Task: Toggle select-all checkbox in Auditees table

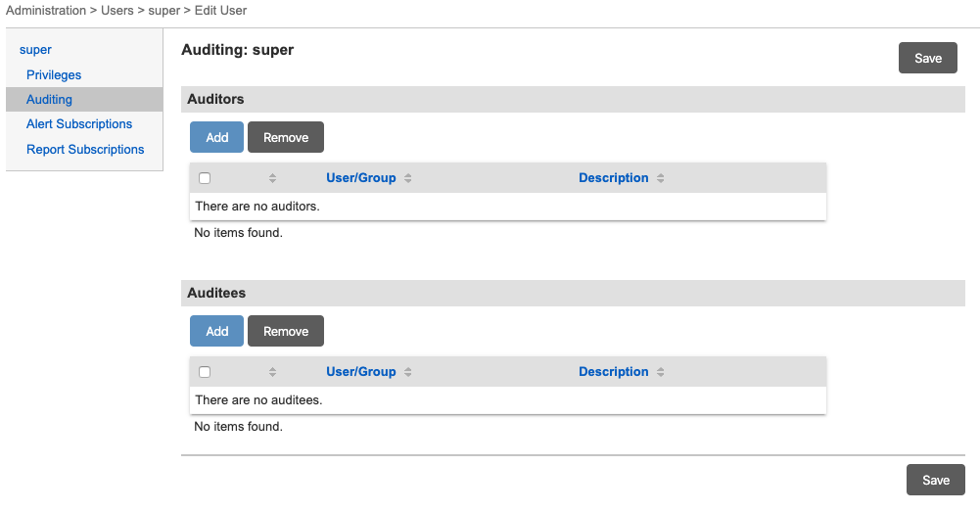Action: coord(205,372)
